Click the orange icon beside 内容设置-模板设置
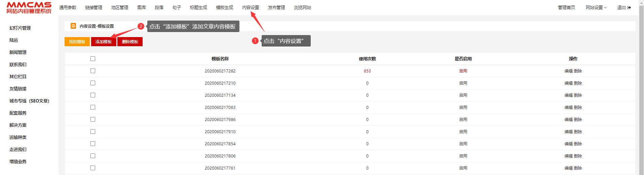Viewport: 644px width, 175px height. tap(73, 26)
